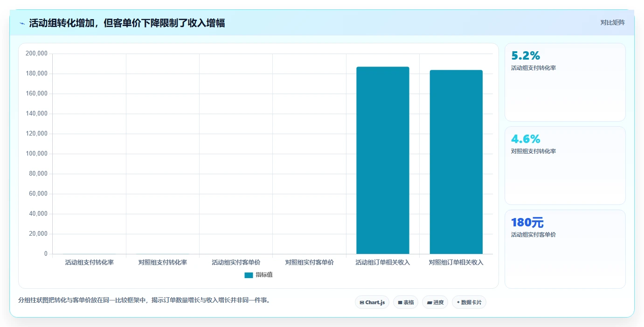Click the 活动组订单相关收入 axis label
The height and width of the screenshot is (327, 644).
click(383, 262)
